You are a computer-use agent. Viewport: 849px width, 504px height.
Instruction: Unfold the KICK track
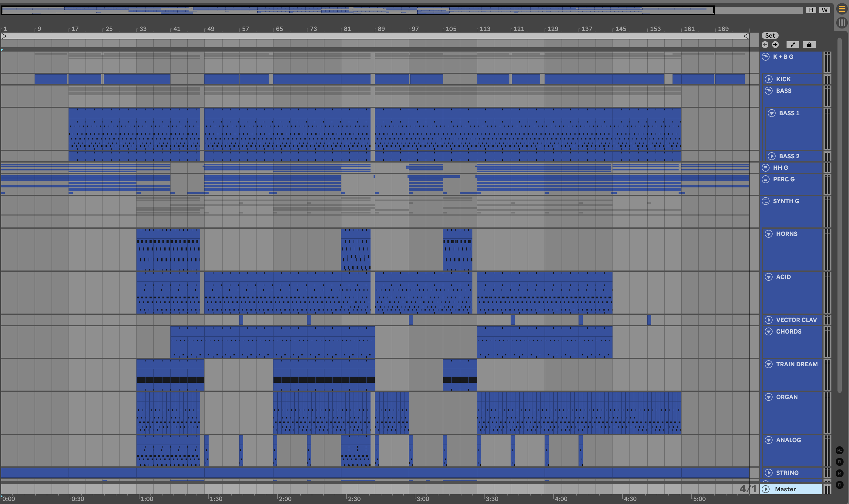pos(769,79)
